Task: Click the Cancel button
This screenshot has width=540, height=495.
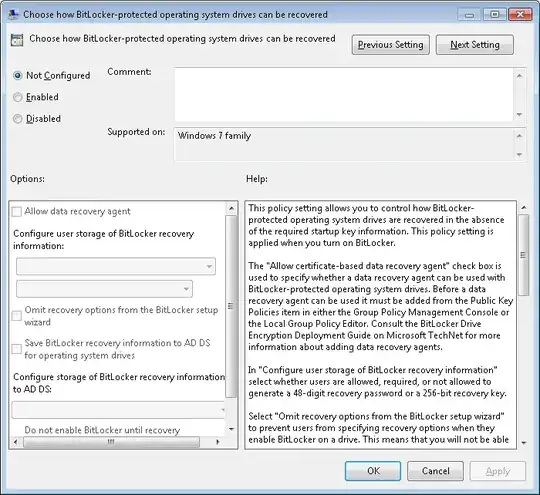Action: 435,471
